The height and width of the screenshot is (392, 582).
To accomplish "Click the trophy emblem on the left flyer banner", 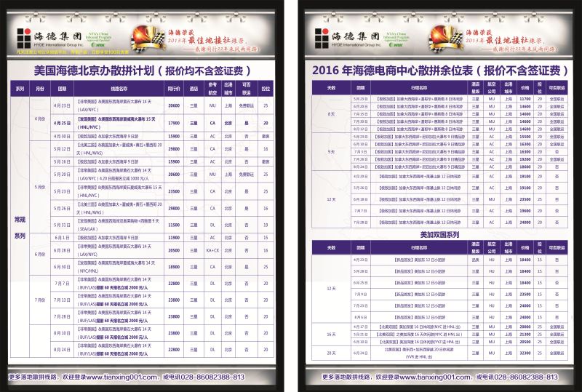I will (148, 39).
